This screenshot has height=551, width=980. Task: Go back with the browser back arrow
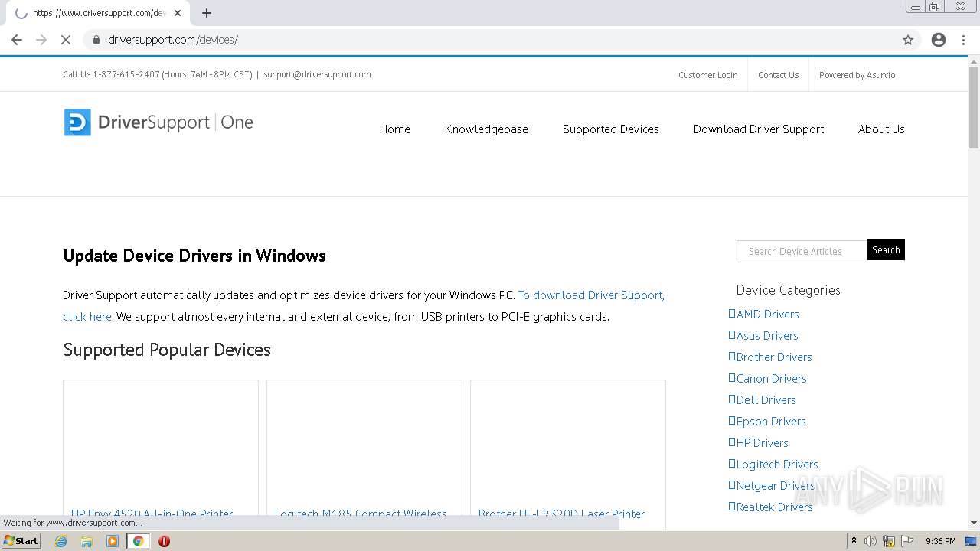click(17, 40)
